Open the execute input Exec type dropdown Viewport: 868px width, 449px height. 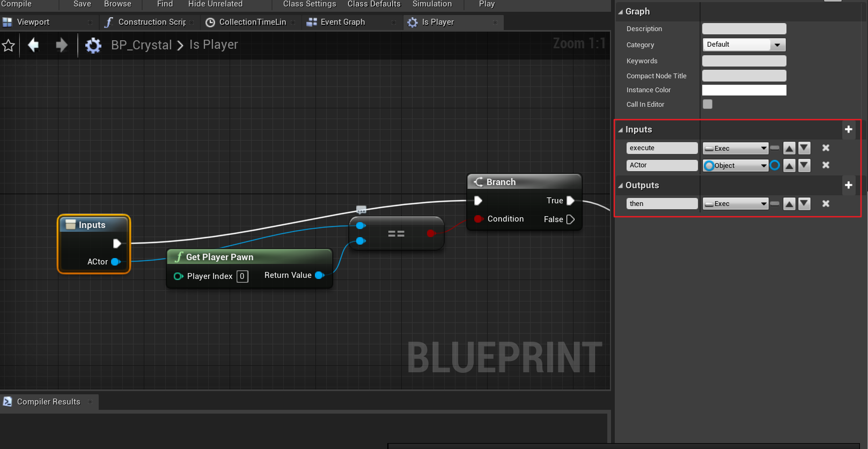click(735, 148)
